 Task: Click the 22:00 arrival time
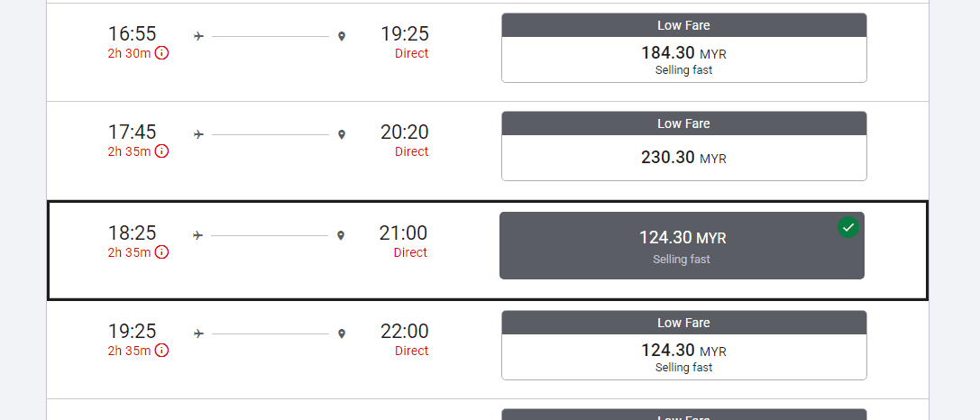click(x=404, y=331)
